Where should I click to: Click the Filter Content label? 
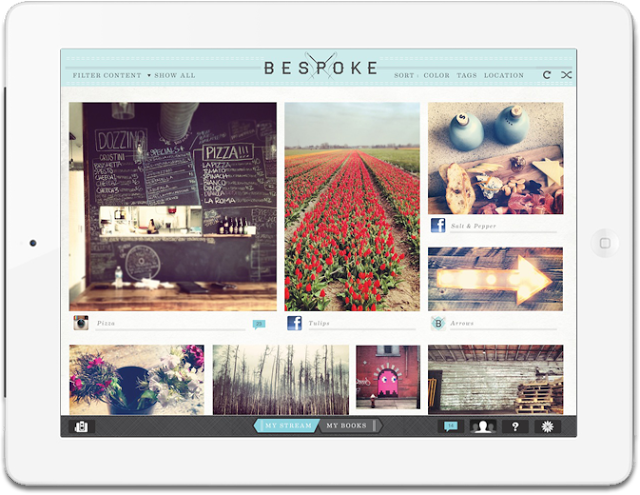click(107, 75)
